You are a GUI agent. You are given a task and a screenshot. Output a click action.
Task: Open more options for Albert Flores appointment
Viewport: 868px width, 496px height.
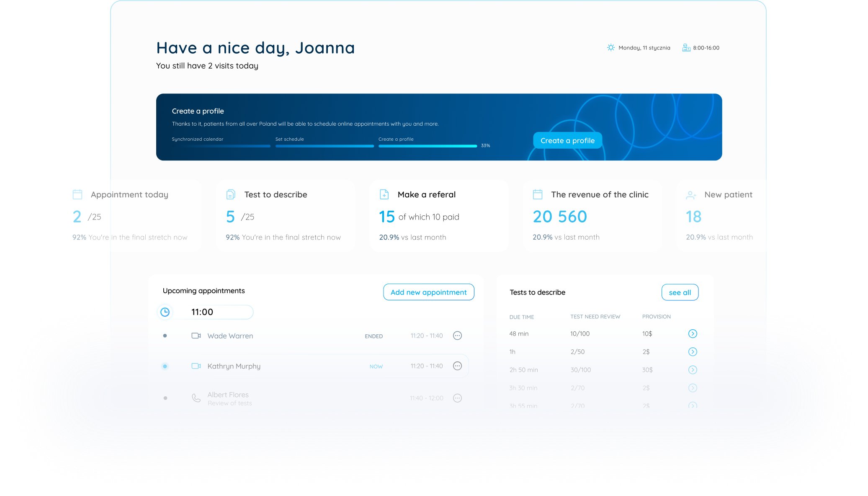457,398
